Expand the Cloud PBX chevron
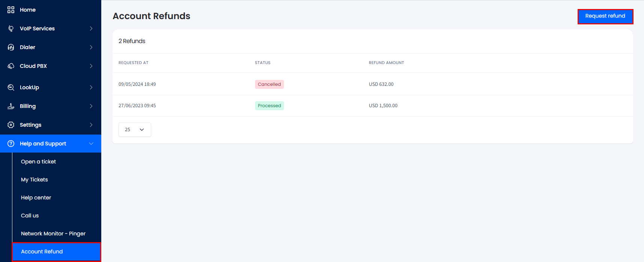Viewport: 644px width, 262px height. [x=91, y=66]
